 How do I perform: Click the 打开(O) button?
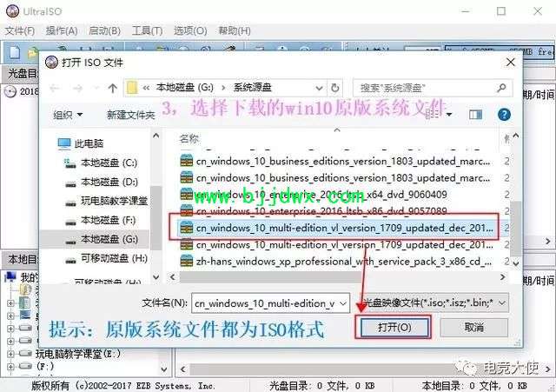[394, 327]
